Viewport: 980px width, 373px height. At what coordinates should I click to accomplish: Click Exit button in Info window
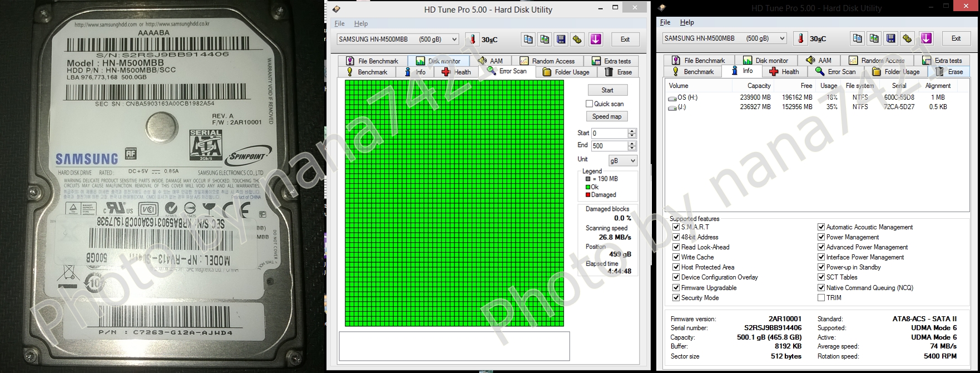[x=956, y=38]
